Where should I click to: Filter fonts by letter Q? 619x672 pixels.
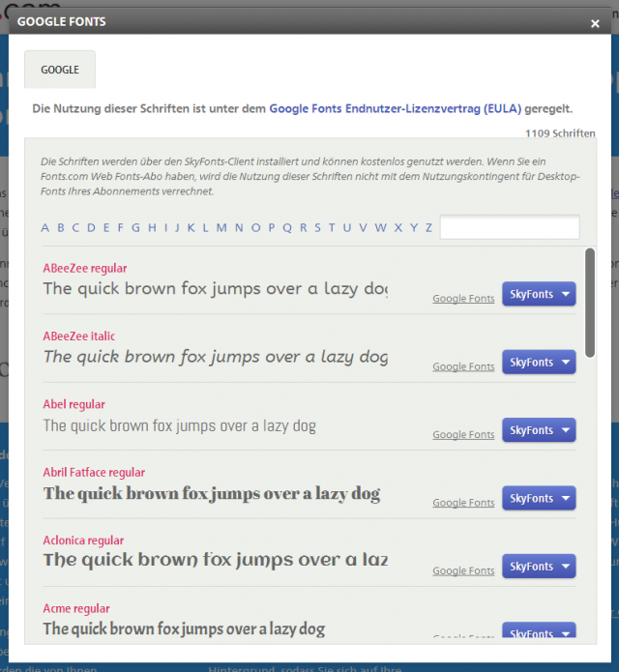(287, 227)
